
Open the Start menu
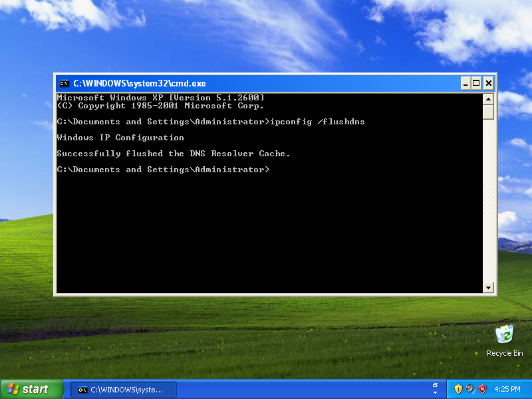(31, 389)
